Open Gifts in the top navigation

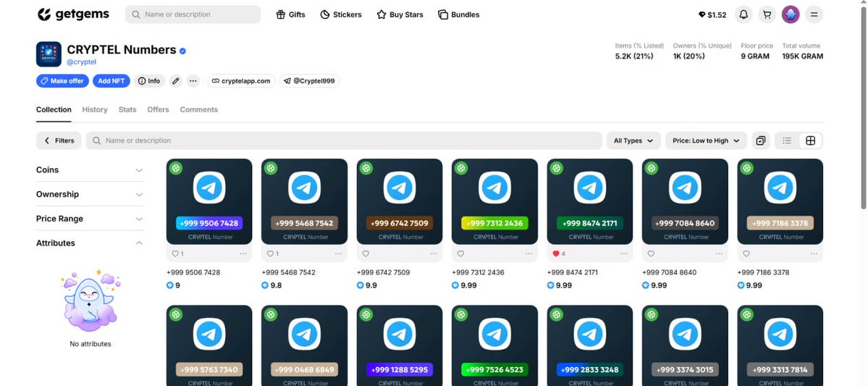(290, 14)
